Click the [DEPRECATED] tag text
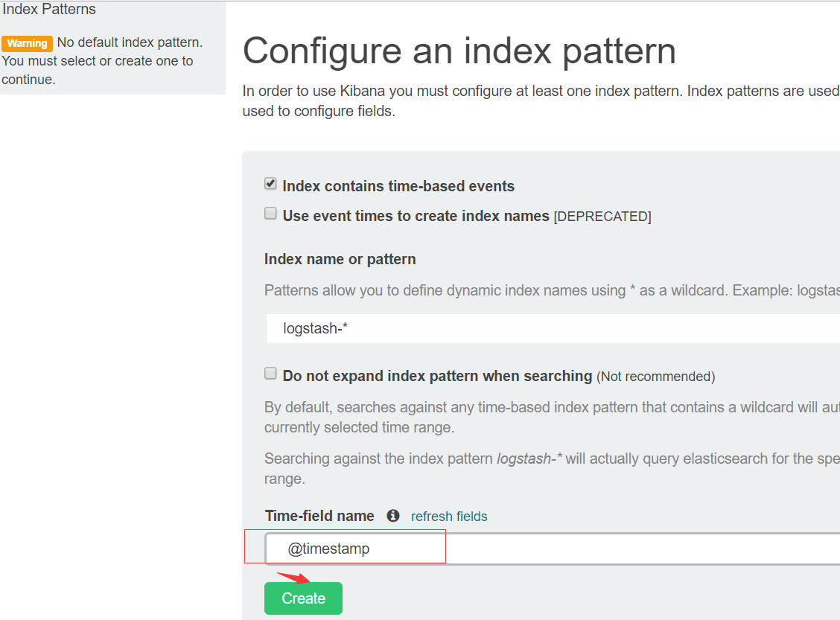The width and height of the screenshot is (840, 620). 602,217
